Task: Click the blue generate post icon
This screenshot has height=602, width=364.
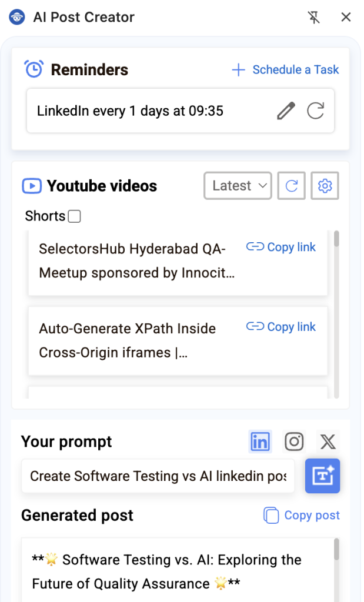Action: [322, 476]
